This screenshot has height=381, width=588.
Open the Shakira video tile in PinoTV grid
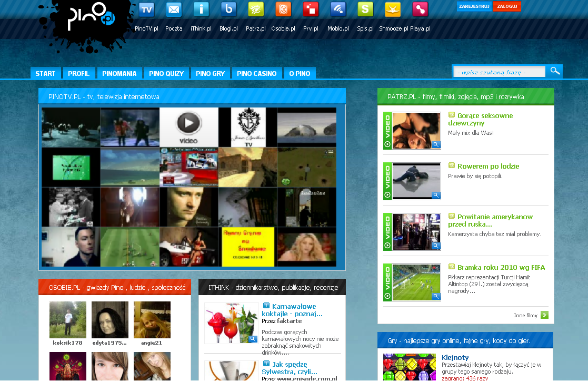(x=307, y=247)
